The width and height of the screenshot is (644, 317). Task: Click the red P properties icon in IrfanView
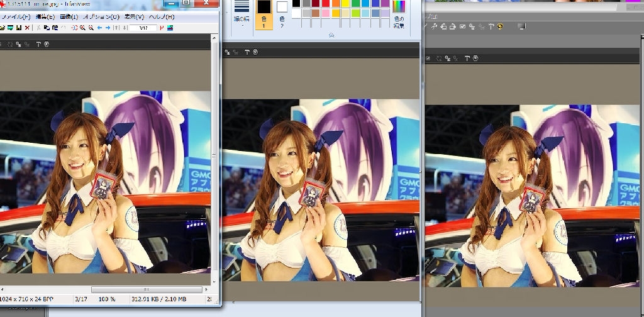click(x=162, y=28)
